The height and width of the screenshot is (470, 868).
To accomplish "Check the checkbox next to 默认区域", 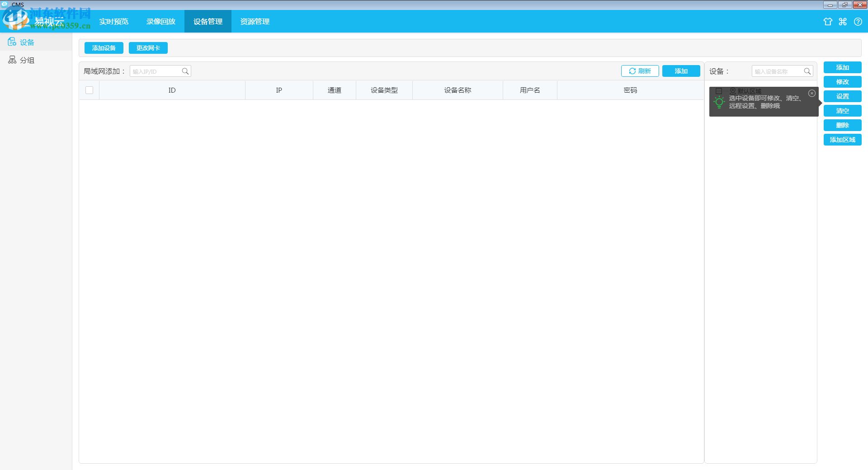I will [x=718, y=90].
